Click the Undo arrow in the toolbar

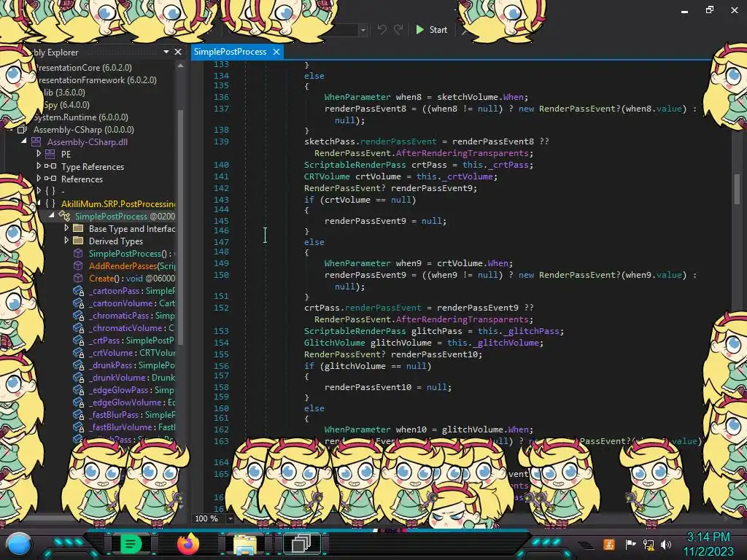pyautogui.click(x=382, y=29)
